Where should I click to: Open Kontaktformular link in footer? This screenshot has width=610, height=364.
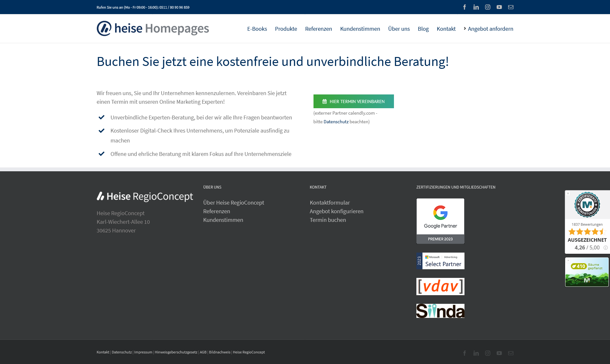(x=330, y=203)
